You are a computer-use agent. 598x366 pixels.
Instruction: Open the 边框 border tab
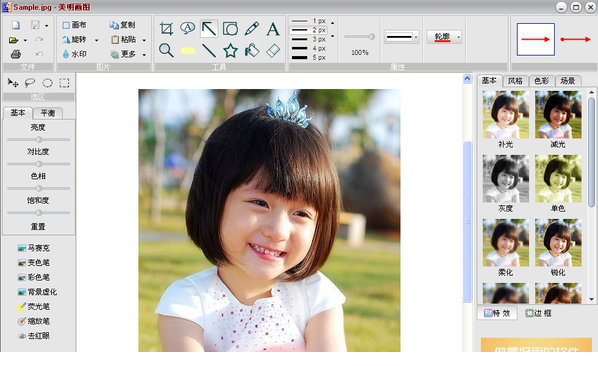[538, 313]
